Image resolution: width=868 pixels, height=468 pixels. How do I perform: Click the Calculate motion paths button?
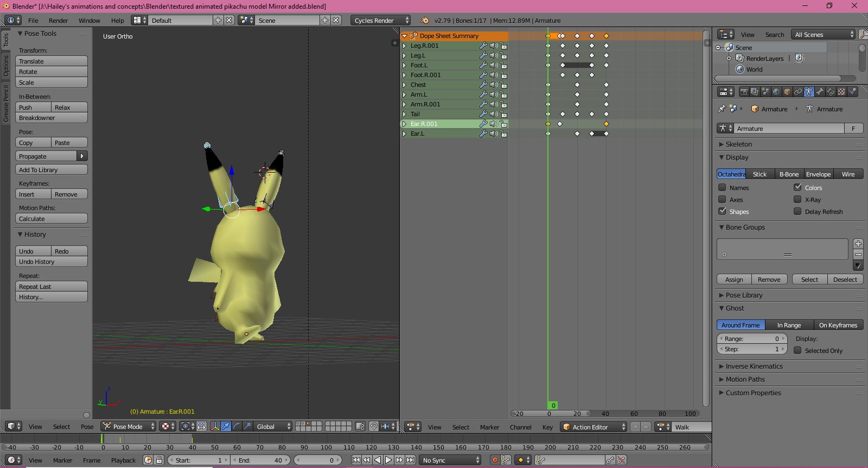pyautogui.click(x=52, y=219)
